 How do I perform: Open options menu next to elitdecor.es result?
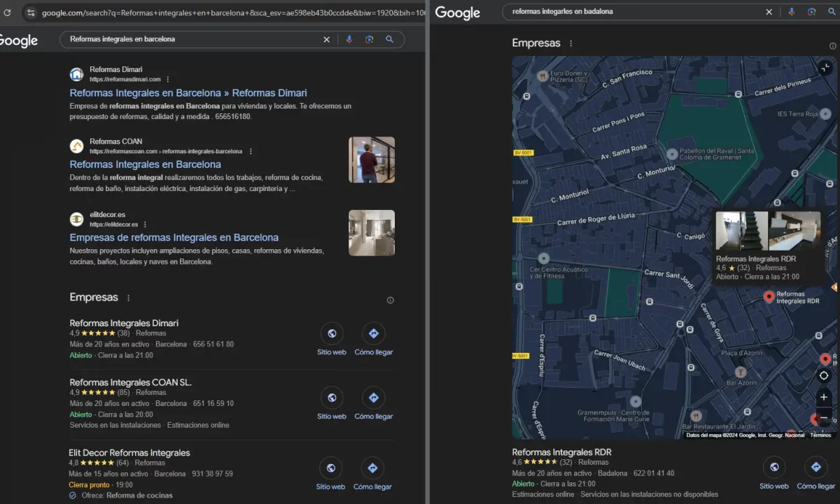click(145, 225)
